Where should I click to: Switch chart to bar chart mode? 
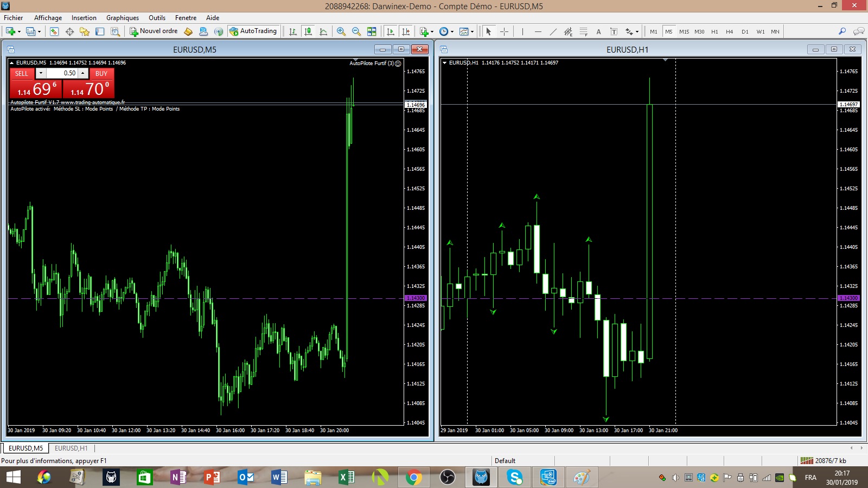point(293,31)
